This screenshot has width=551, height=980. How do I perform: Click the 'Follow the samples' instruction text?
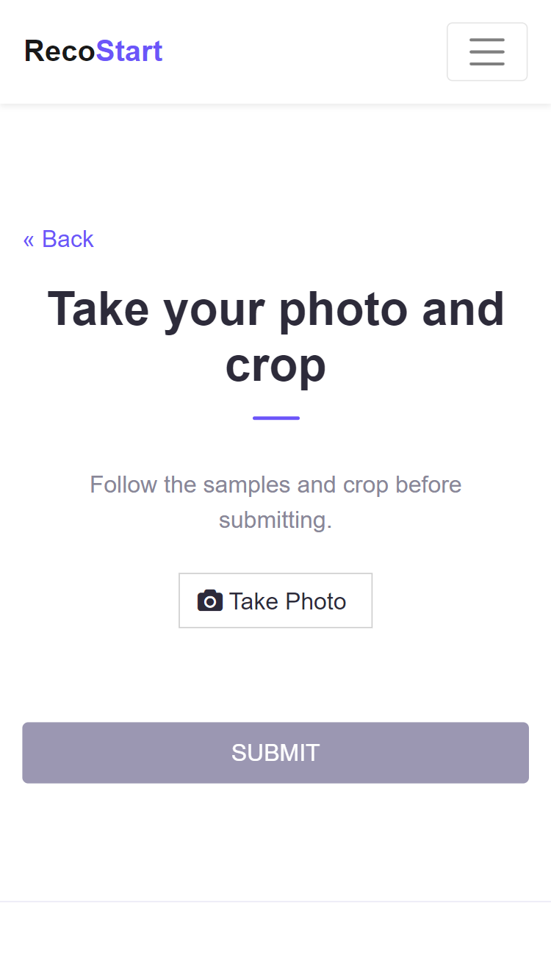pyautogui.click(x=275, y=485)
